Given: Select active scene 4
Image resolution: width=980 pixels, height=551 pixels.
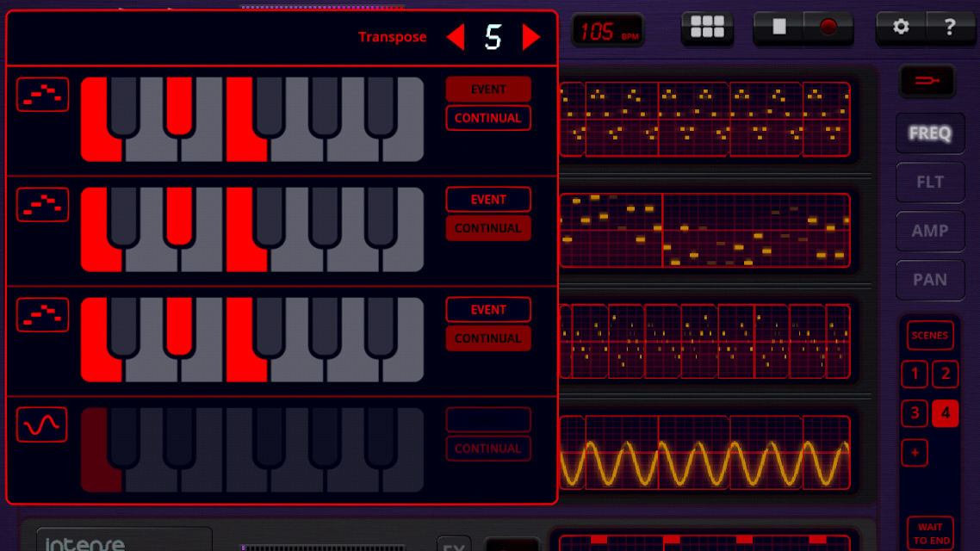Looking at the screenshot, I should pos(945,413).
